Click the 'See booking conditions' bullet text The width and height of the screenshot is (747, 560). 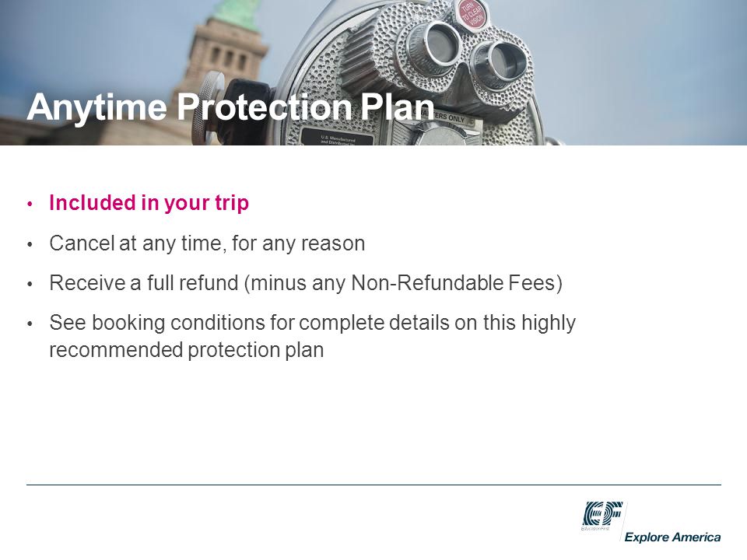[313, 323]
